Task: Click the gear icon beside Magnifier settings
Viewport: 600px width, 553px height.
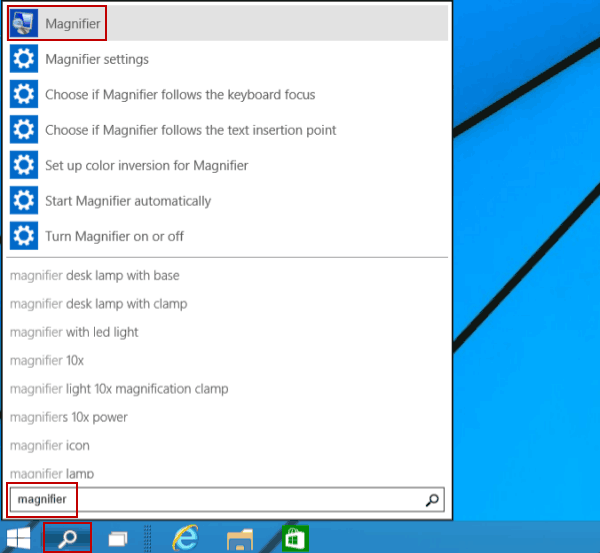Action: click(x=24, y=59)
